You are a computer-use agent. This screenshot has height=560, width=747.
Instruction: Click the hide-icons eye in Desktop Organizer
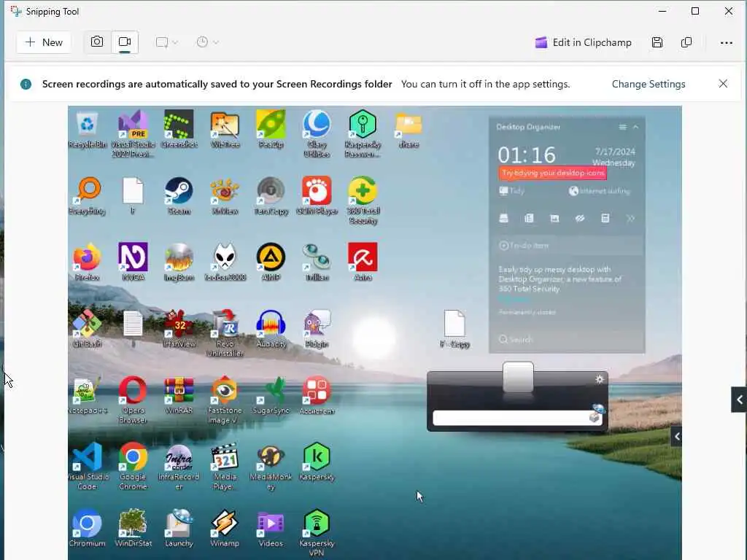click(x=580, y=219)
